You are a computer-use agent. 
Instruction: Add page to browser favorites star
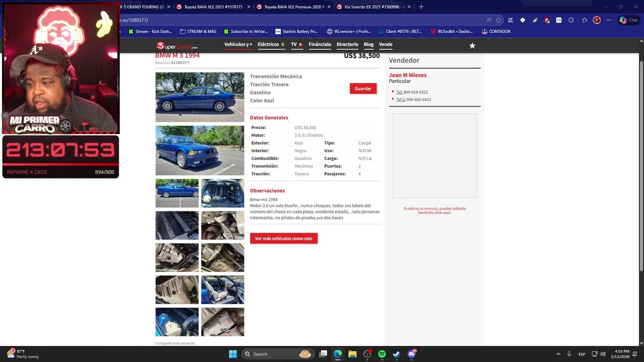coord(499,20)
